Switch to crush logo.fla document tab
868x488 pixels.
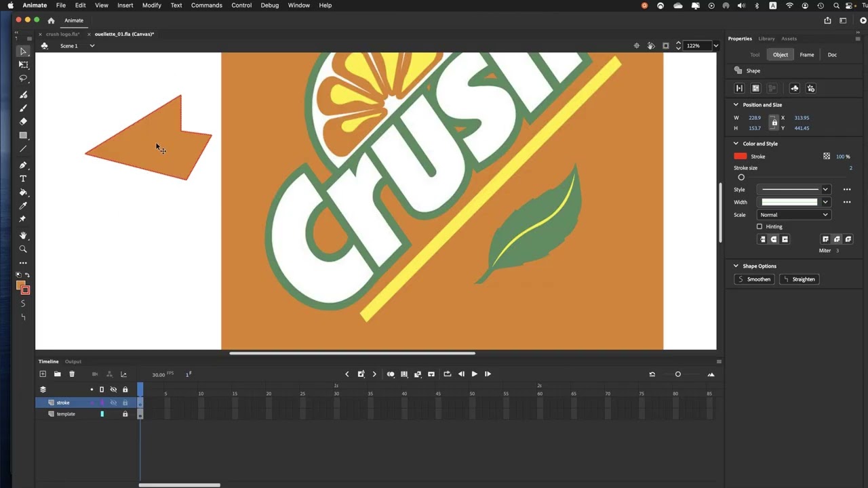click(x=62, y=34)
